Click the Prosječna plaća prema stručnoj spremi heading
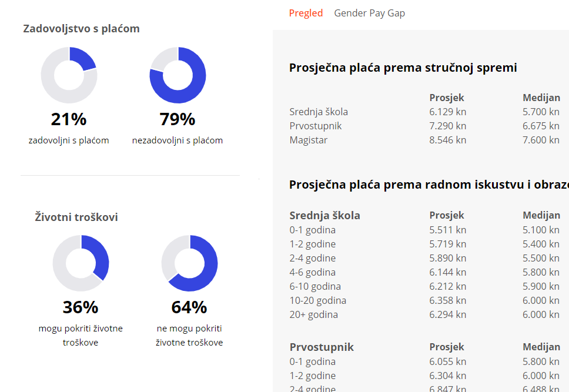569x392 pixels. 403,68
